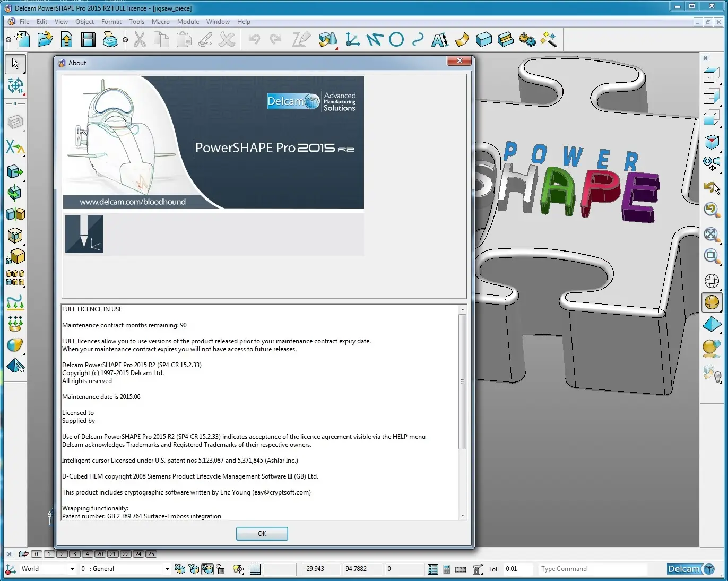
Task: Open the calculator icon in status bar
Action: coord(447,569)
